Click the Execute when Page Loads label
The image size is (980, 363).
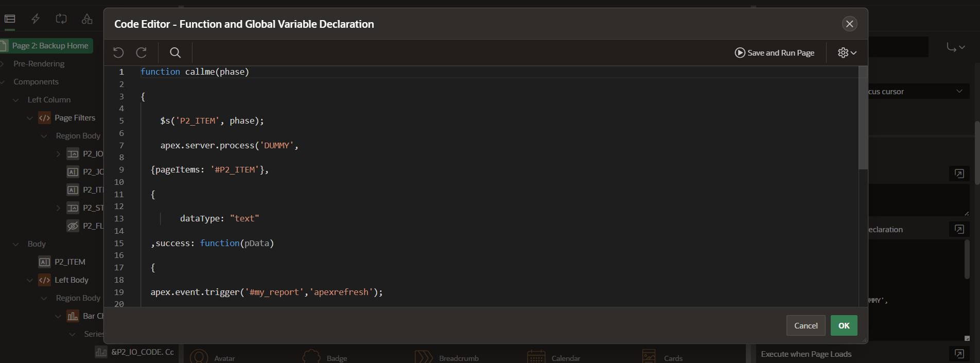806,354
